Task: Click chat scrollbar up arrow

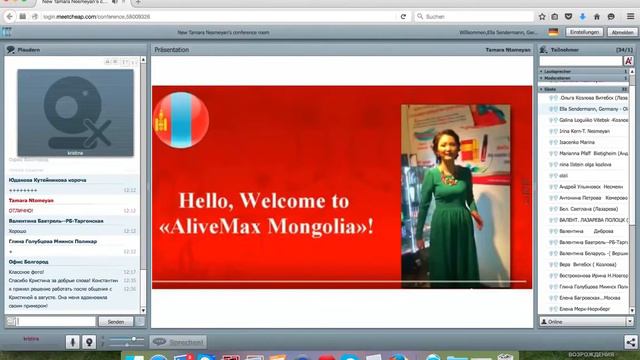Action: point(143,60)
